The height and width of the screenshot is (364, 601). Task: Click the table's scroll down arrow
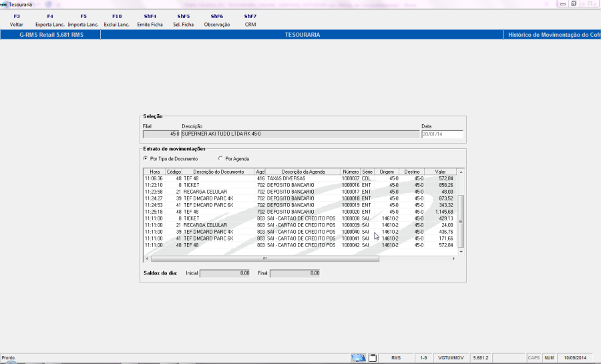click(461, 252)
